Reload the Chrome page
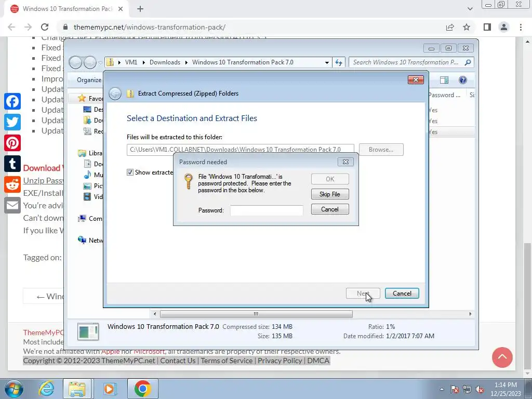532x399 pixels. [45, 27]
